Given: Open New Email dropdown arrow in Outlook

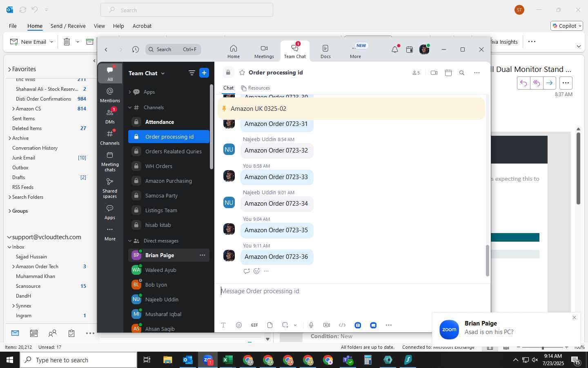Looking at the screenshot, I should (x=51, y=42).
